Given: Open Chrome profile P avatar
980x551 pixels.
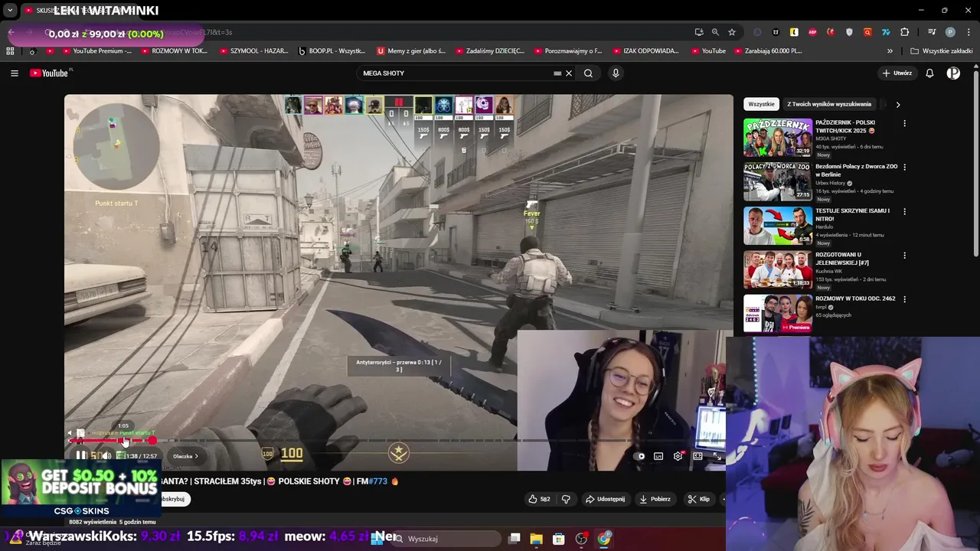Looking at the screenshot, I should tap(950, 32).
